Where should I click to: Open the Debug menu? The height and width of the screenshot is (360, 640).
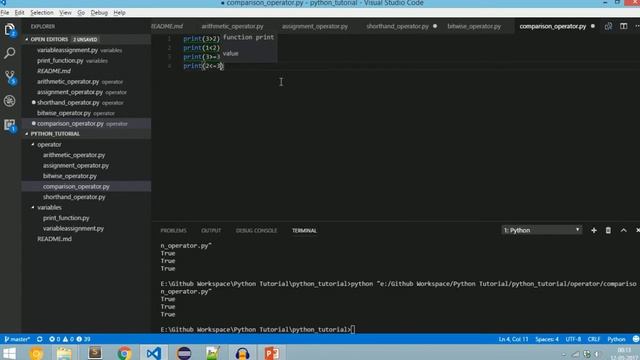[99, 13]
